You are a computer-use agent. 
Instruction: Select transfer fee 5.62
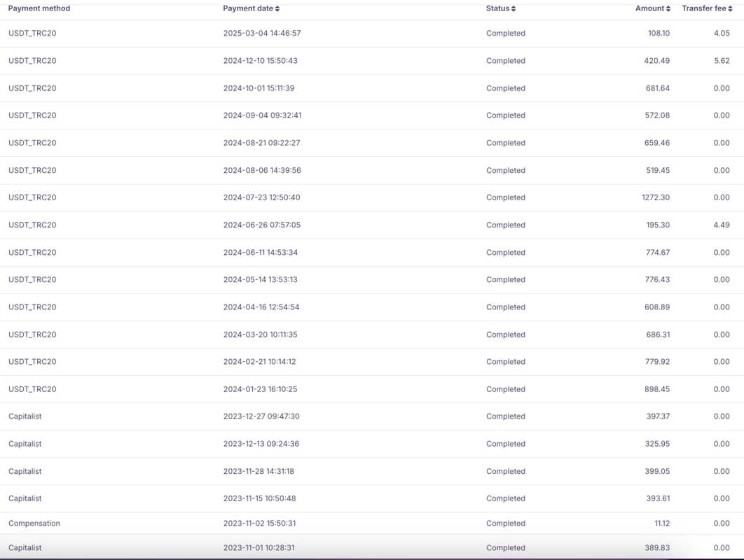point(721,61)
